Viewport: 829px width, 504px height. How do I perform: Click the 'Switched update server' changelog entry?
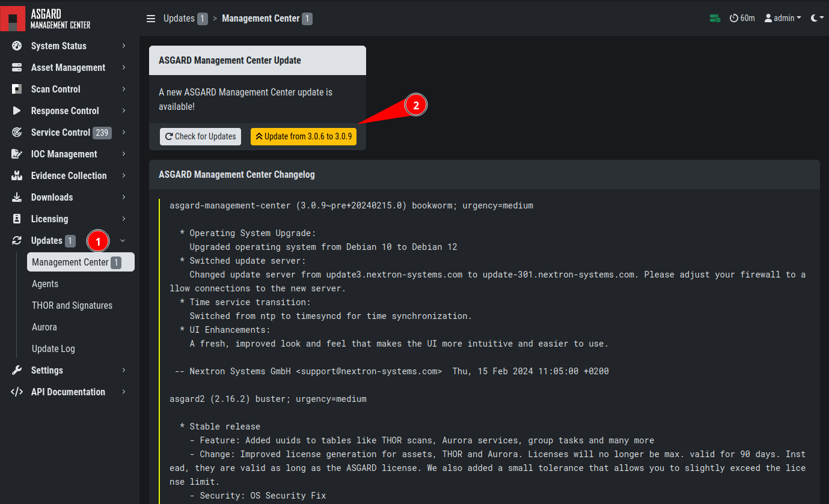click(243, 261)
